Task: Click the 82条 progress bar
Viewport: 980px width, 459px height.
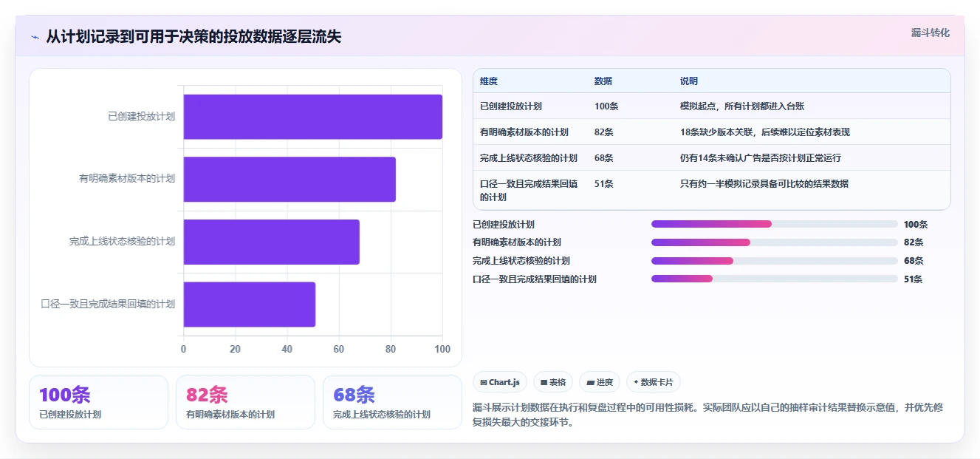Action: point(775,242)
